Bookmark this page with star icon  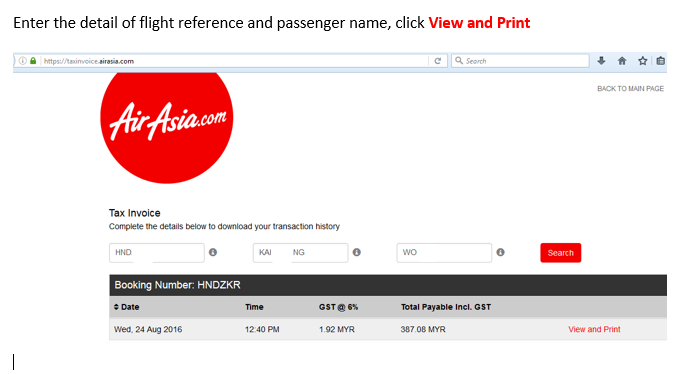coord(642,61)
